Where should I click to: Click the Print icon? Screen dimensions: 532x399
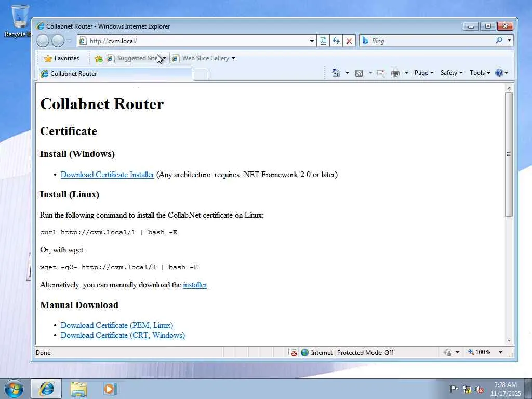[x=395, y=73]
